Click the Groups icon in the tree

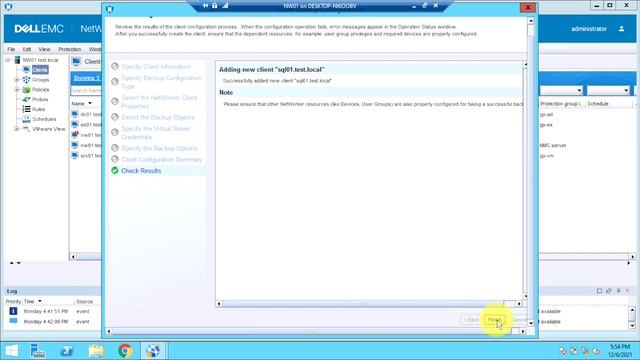coord(27,80)
